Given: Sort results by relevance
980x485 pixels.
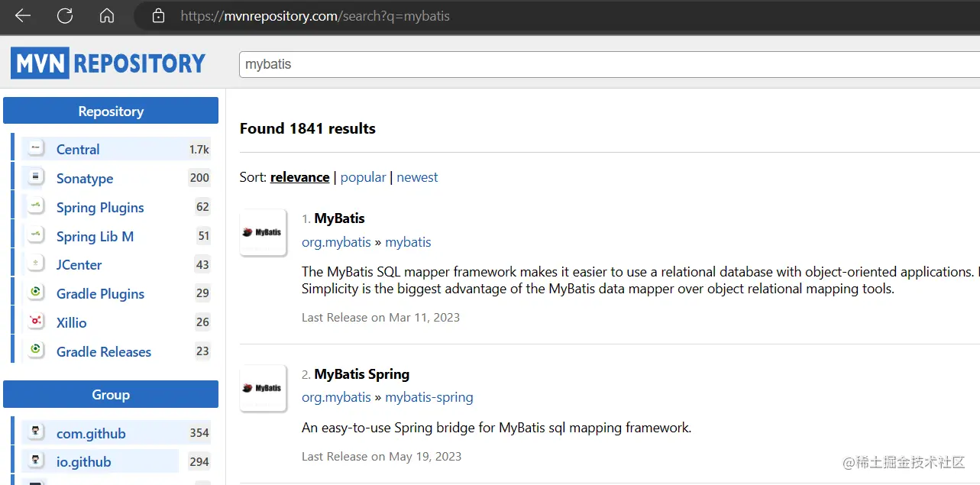Looking at the screenshot, I should coord(299,176).
